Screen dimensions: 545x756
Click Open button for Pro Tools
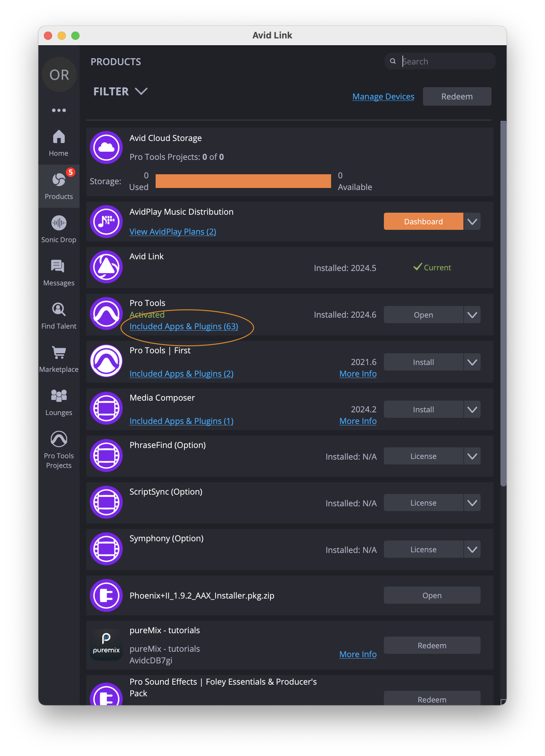423,315
